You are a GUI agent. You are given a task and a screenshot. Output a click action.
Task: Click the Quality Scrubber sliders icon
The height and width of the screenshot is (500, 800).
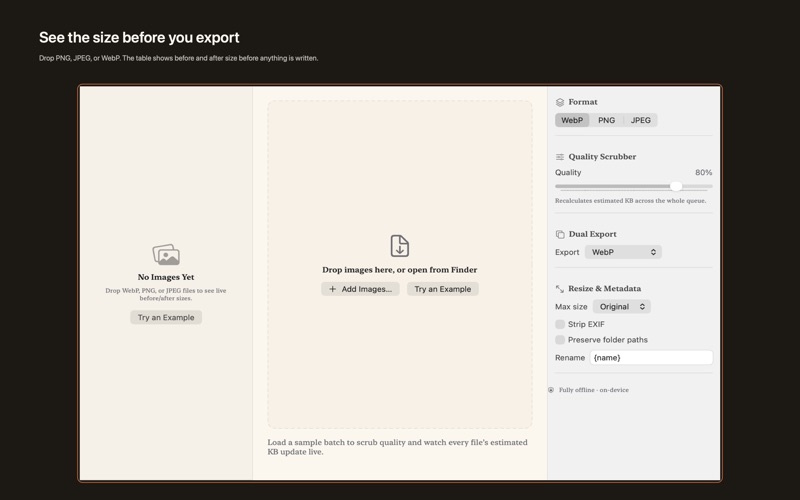click(x=560, y=157)
